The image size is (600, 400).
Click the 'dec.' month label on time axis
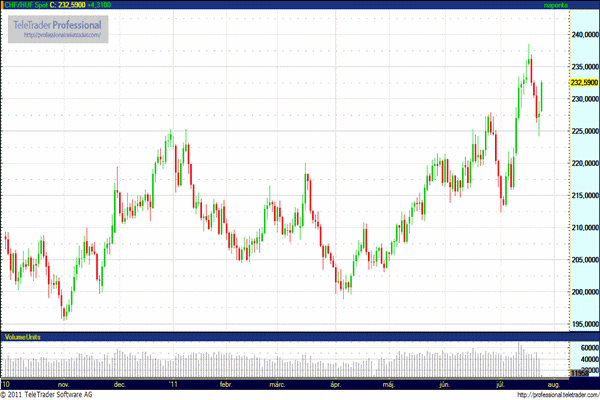pos(120,384)
